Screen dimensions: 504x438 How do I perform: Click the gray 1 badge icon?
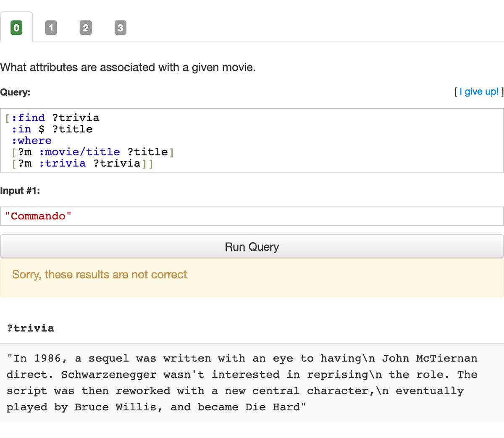point(51,27)
